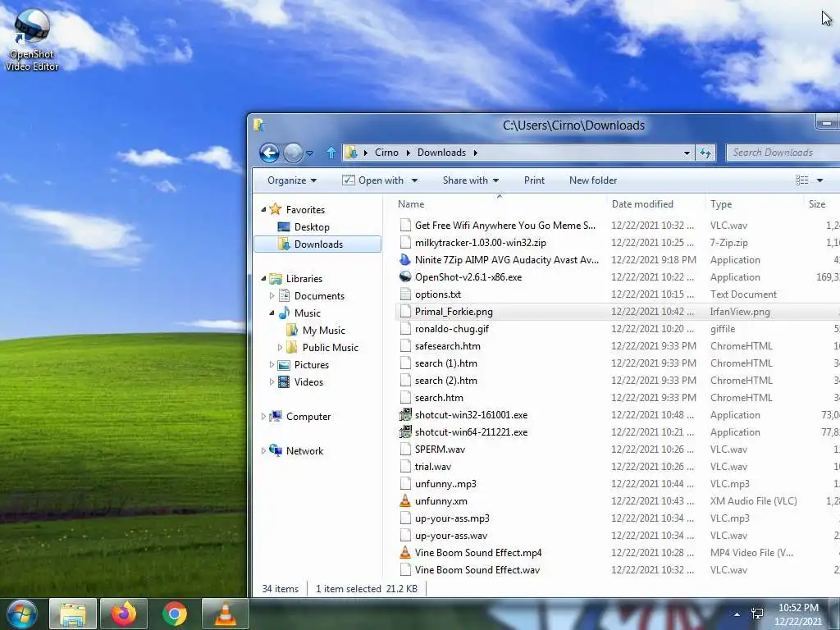Select the file unfunny..mp3

(x=445, y=484)
